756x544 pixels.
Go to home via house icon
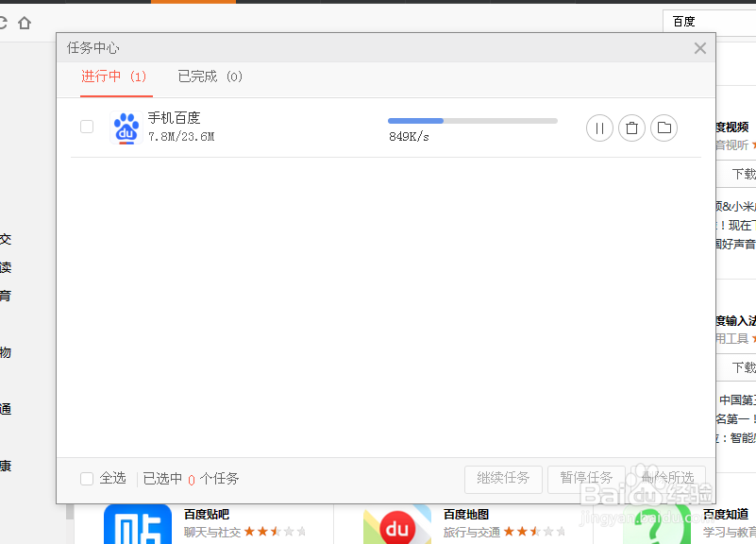25,23
